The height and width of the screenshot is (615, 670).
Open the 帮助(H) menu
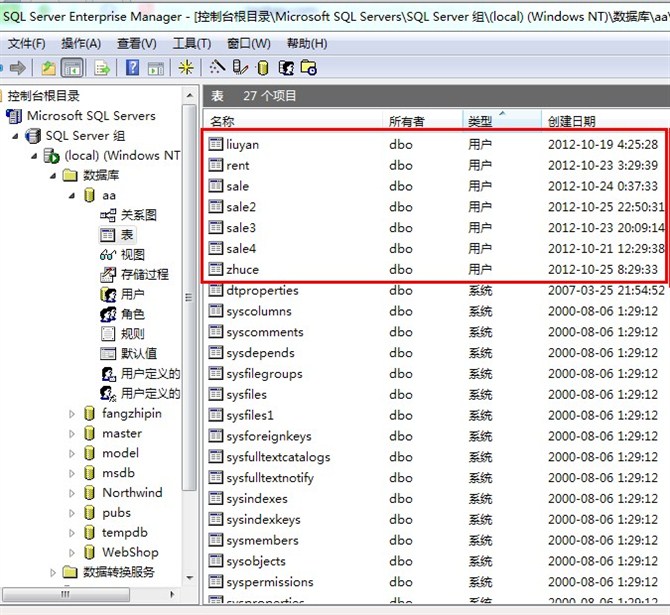coord(307,44)
